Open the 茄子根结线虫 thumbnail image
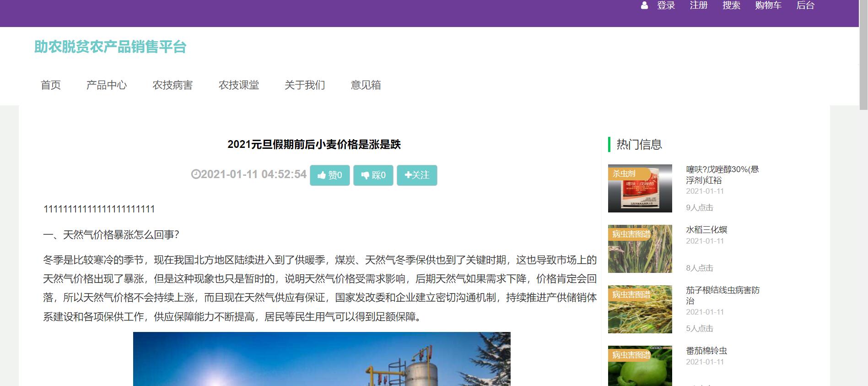 click(640, 309)
